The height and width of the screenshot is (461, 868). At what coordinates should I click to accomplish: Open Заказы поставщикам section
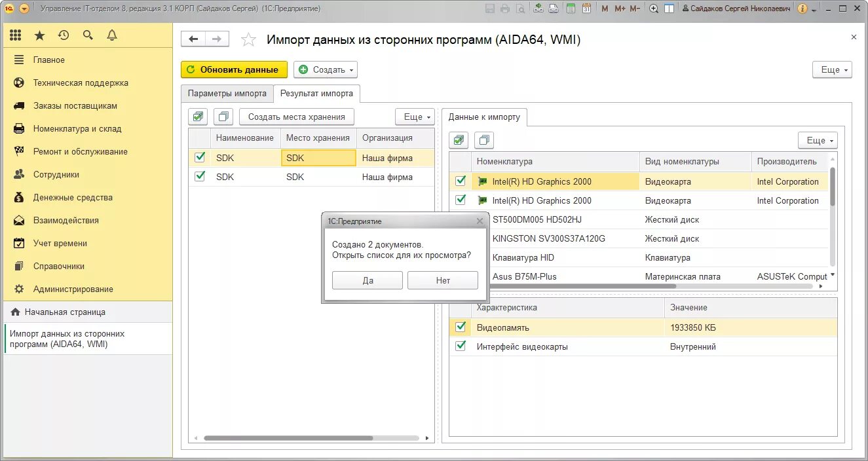click(88, 105)
